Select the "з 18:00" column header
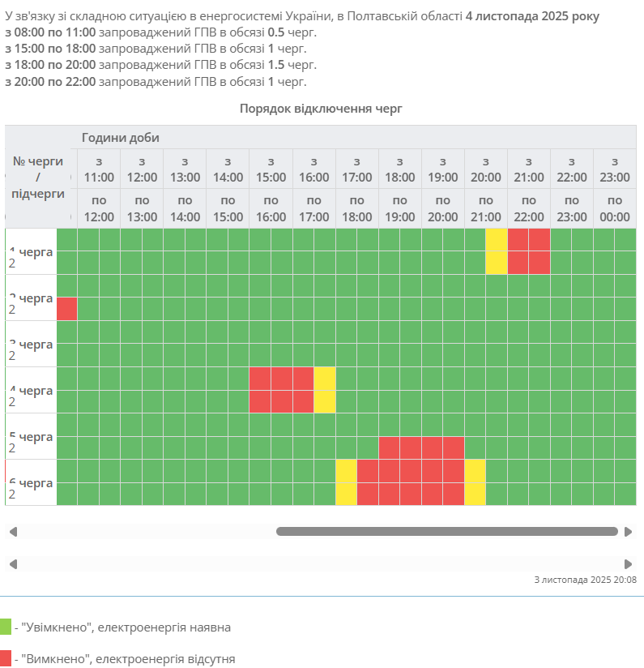 click(399, 169)
